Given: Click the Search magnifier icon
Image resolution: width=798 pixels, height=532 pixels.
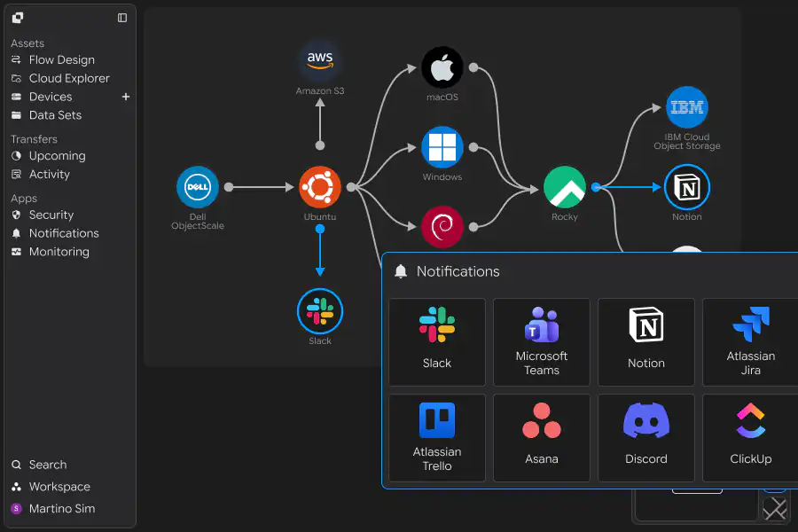Looking at the screenshot, I should pos(16,465).
